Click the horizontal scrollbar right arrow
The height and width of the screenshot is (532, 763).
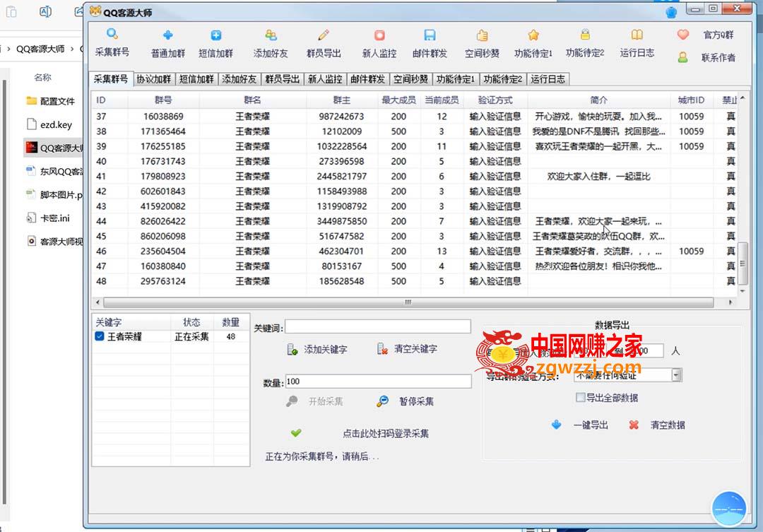pyautogui.click(x=731, y=302)
